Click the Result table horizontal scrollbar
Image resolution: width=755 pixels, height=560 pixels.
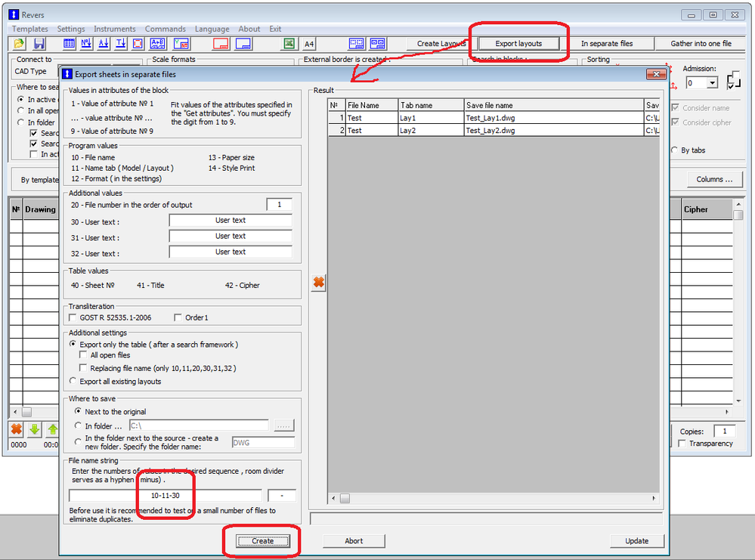(494, 498)
